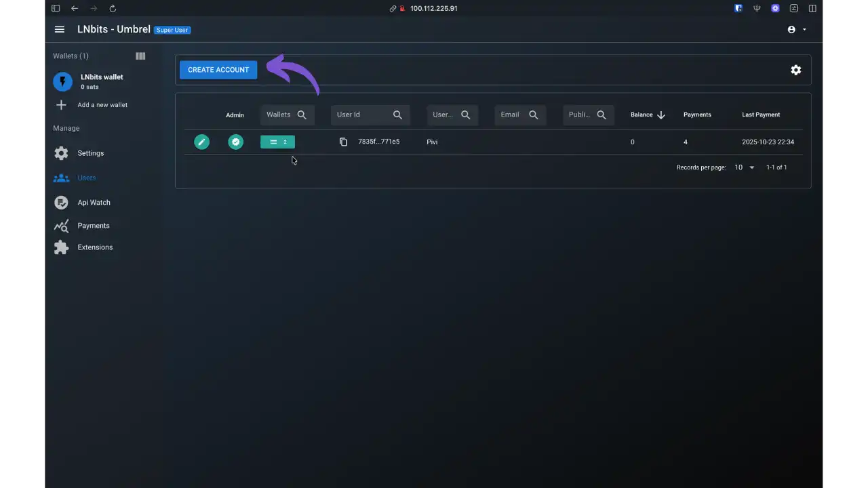Viewport: 868px width, 488px height.
Task: Open the table settings gear icon
Action: pos(795,70)
